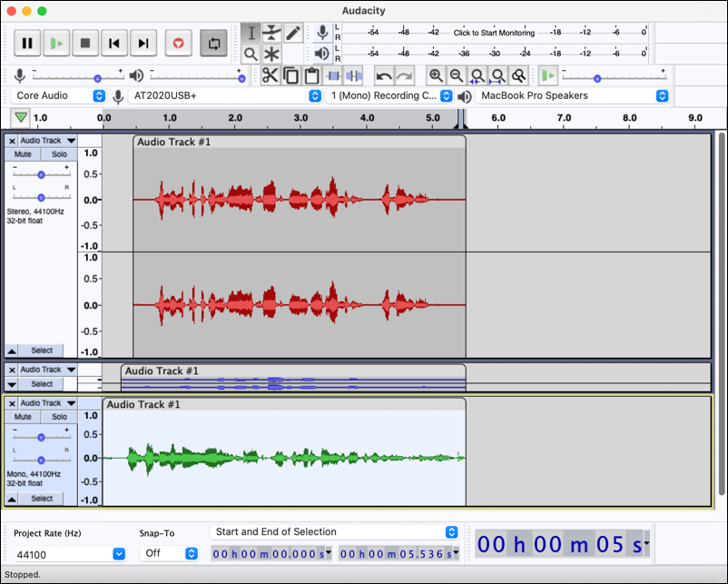The height and width of the screenshot is (584, 728).
Task: Click the Copy icon
Action: point(291,75)
